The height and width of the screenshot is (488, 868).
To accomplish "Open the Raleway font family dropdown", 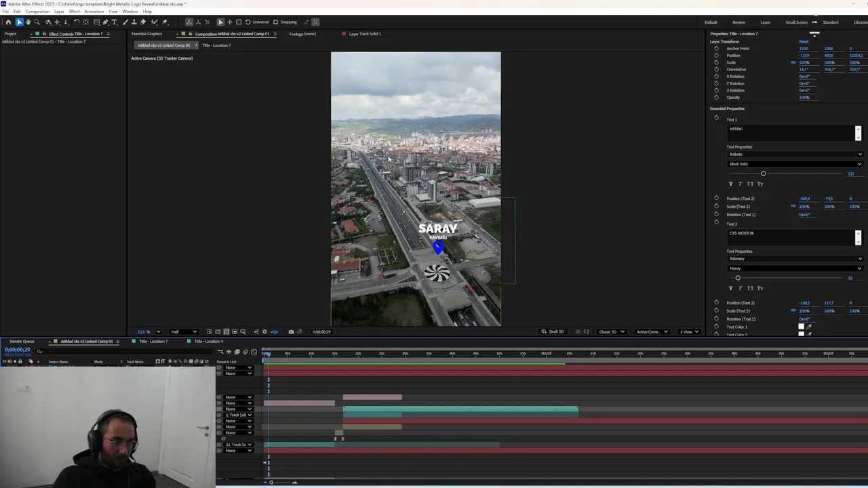I will pos(795,259).
